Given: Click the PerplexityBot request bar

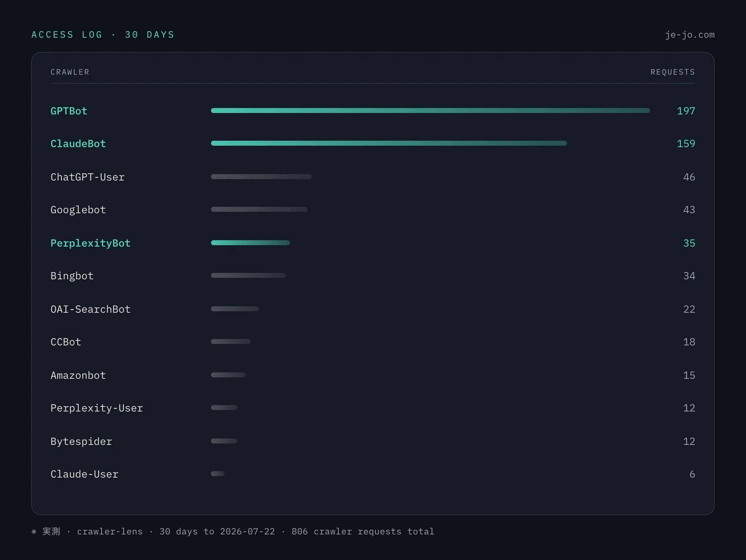Looking at the screenshot, I should [x=250, y=243].
